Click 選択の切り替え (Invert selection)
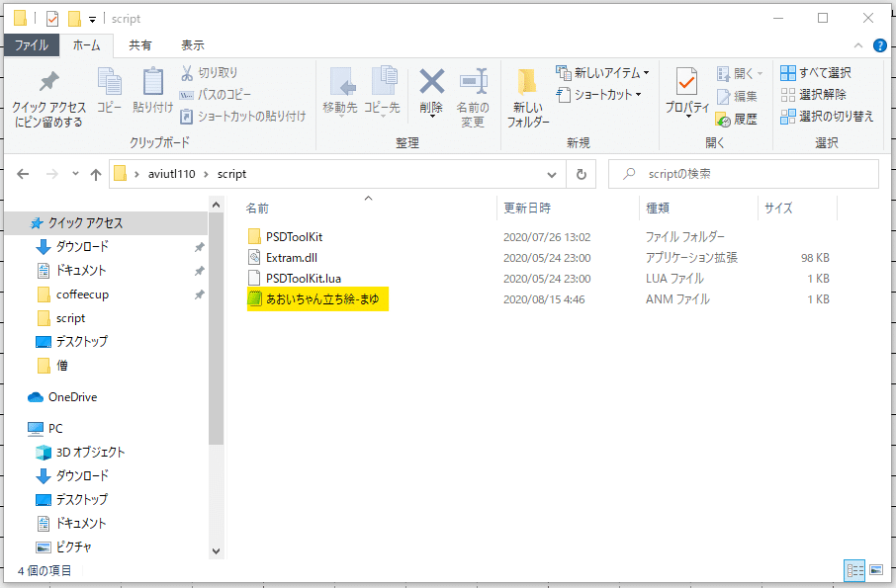Viewport: 896px width, 588px height. (828, 116)
